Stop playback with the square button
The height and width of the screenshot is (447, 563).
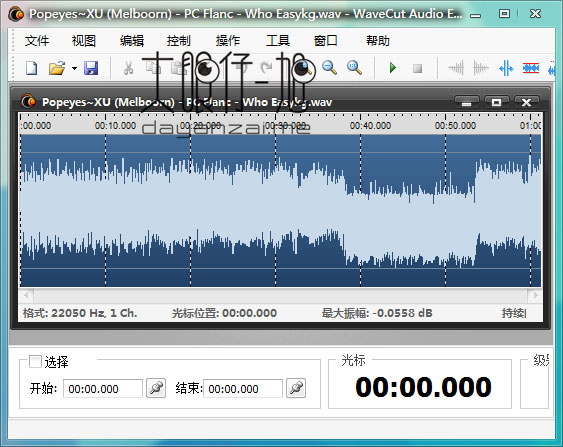point(417,68)
